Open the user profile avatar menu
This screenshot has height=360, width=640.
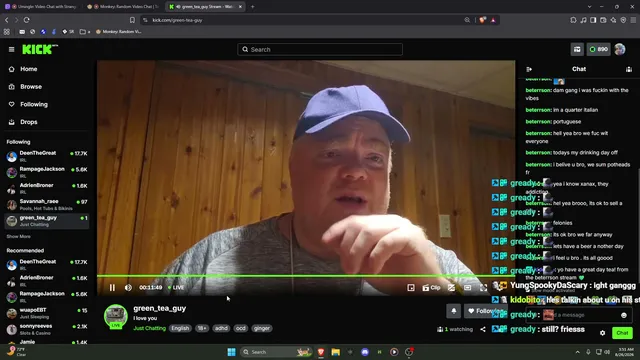point(620,49)
